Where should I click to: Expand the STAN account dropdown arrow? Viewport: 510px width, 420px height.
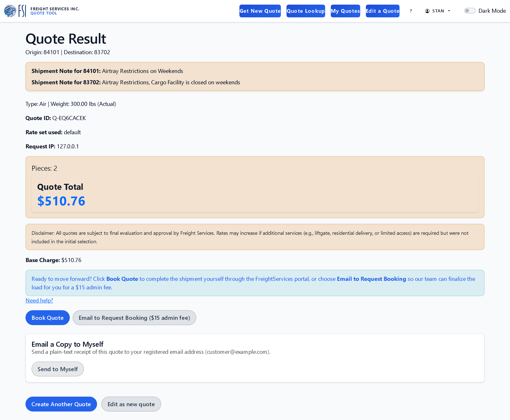tap(449, 11)
